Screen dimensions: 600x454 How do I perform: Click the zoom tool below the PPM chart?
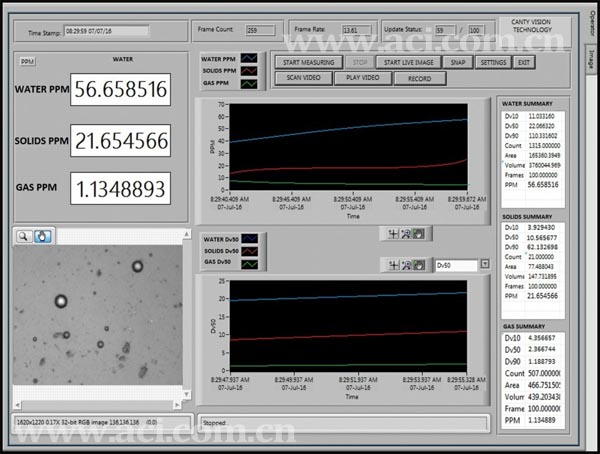point(407,233)
